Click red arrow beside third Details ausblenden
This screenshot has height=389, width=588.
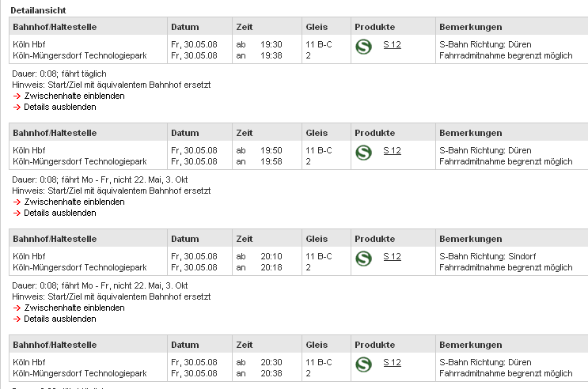click(17, 319)
